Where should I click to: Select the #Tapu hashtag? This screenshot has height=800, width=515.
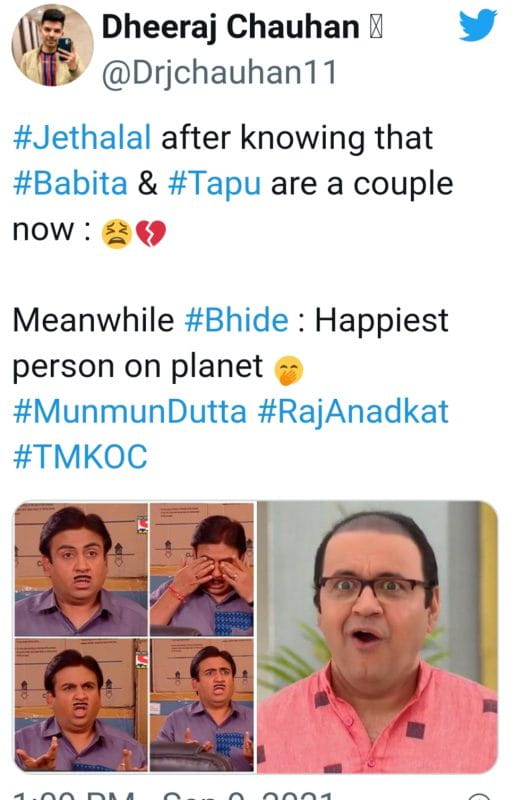pyautogui.click(x=215, y=184)
